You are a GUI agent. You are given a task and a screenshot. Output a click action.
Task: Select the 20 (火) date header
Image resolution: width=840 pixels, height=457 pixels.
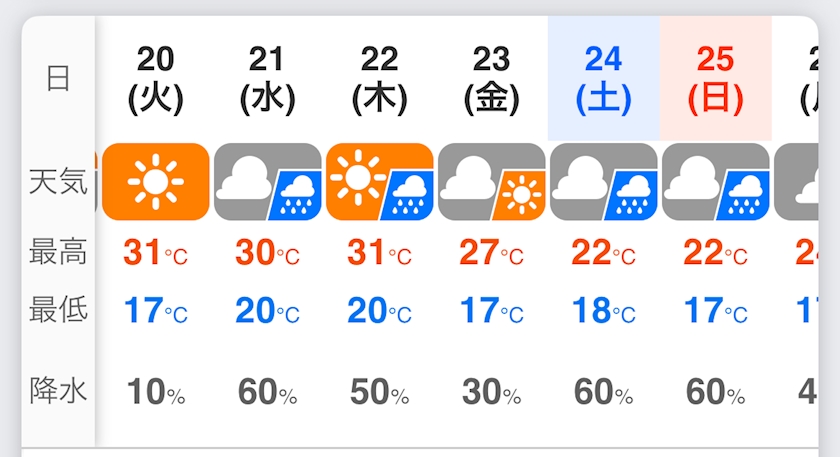point(156,77)
